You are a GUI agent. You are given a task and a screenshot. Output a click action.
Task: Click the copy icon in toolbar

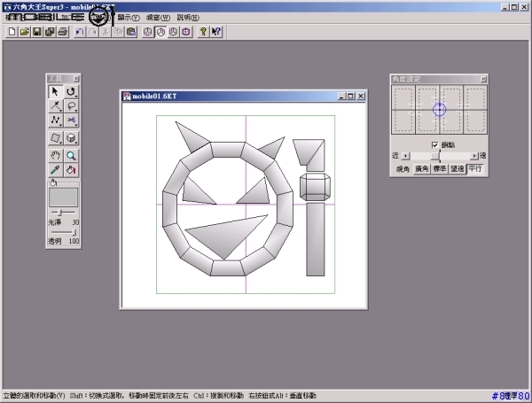pyautogui.click(x=118, y=32)
